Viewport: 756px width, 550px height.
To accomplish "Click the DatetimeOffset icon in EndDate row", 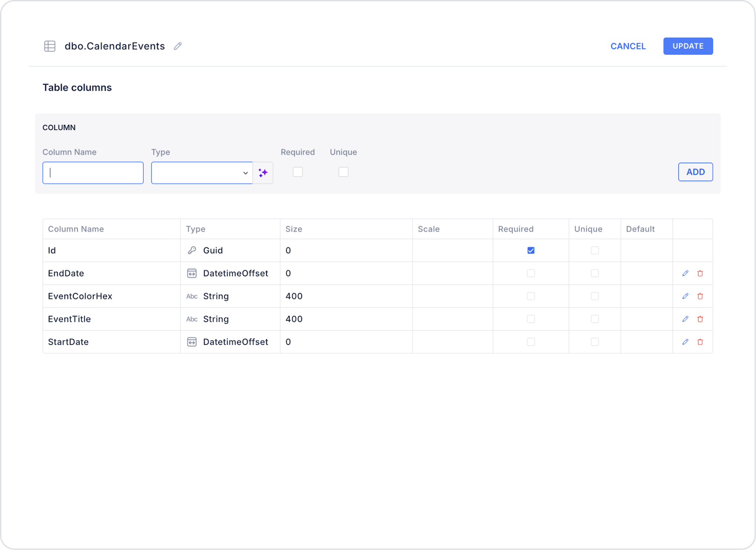I will click(192, 273).
